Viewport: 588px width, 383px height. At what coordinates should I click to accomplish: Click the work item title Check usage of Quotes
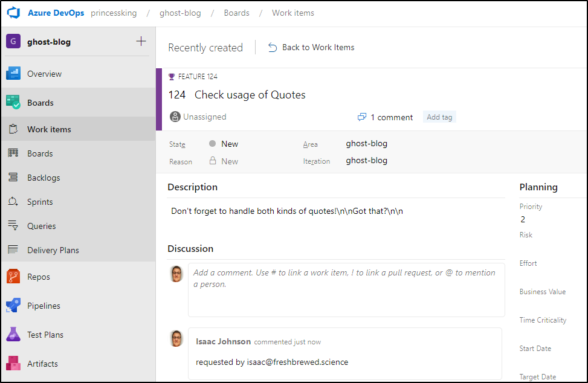[x=250, y=95]
